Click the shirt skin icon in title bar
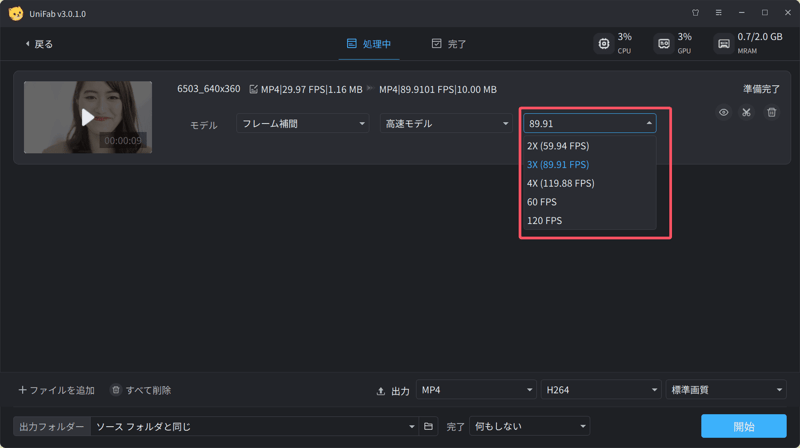The height and width of the screenshot is (448, 800). pos(695,13)
